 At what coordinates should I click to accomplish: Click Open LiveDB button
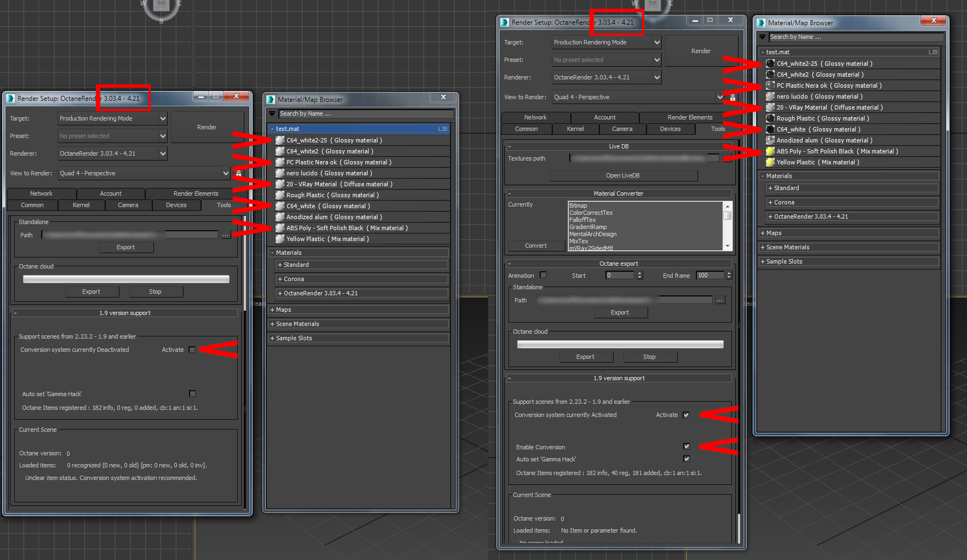(x=623, y=175)
